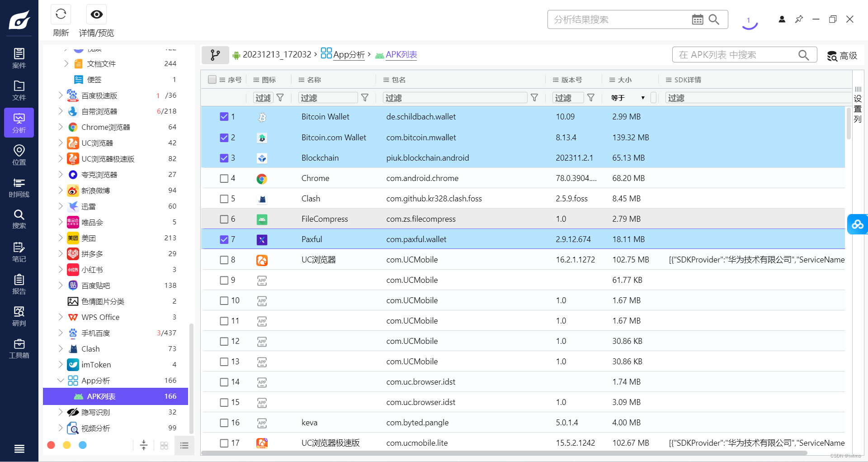
Task: Open the 案件 (Case) sidebar tab
Action: (19, 58)
